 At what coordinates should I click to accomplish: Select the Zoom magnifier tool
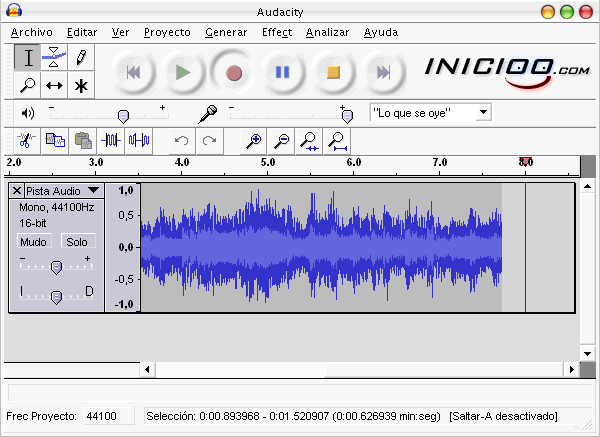(x=28, y=85)
